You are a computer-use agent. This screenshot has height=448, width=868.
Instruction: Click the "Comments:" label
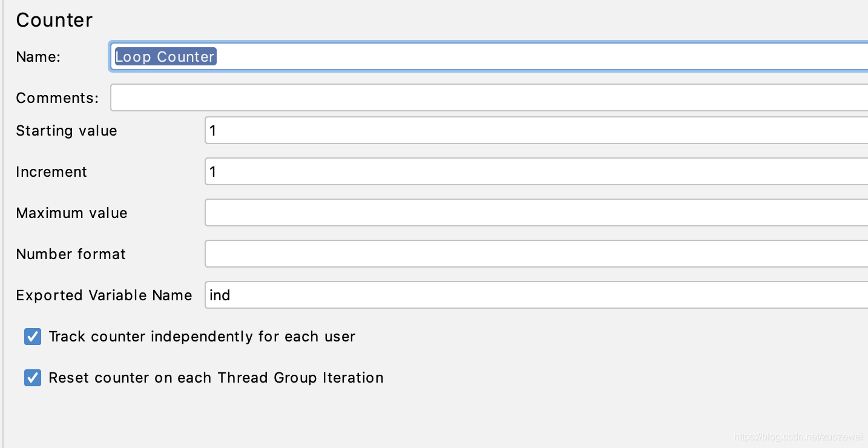(57, 98)
